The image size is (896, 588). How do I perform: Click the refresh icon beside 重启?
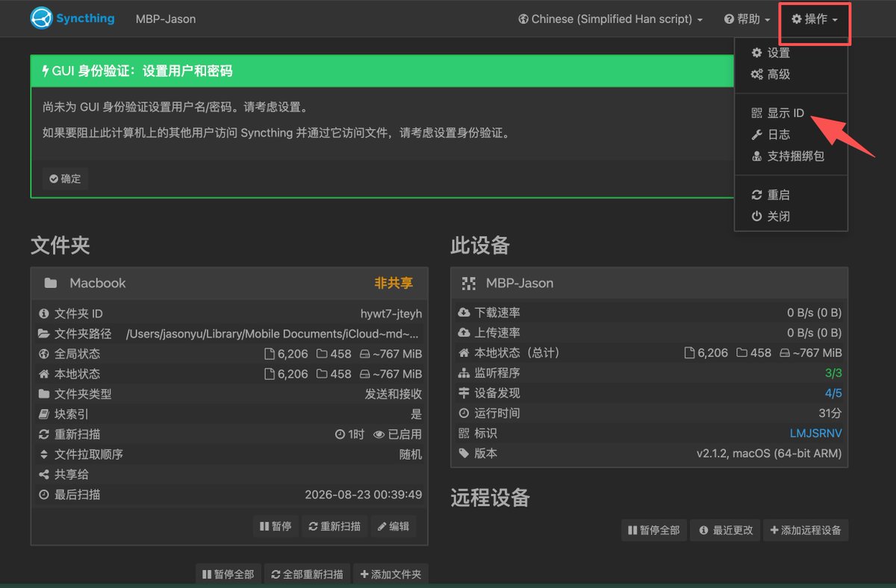[756, 195]
